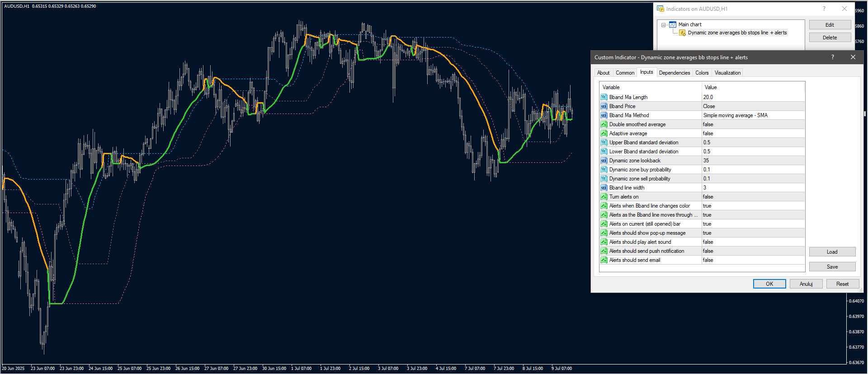Select the Dynamic zone averages bb stops line indicator

(737, 33)
